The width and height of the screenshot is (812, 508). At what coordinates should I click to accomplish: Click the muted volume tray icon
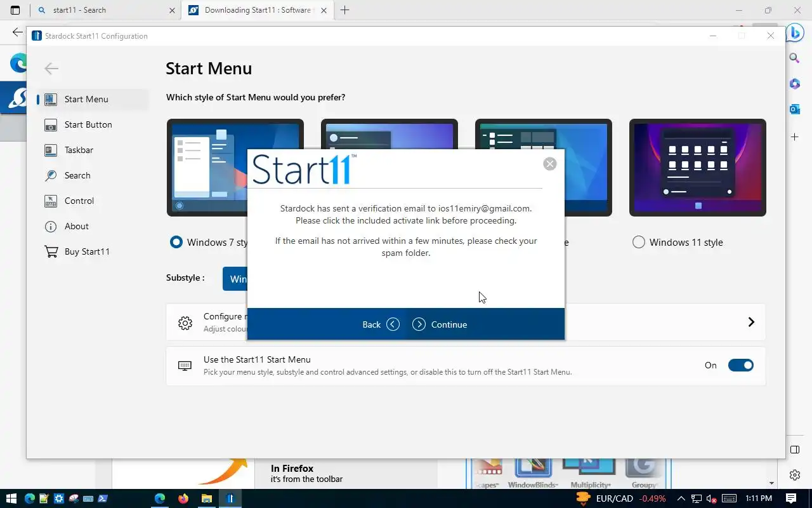(x=711, y=498)
